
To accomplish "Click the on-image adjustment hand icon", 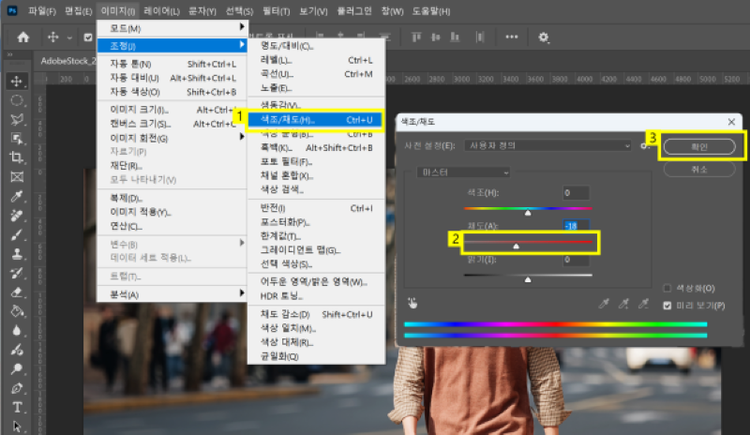I will point(412,303).
